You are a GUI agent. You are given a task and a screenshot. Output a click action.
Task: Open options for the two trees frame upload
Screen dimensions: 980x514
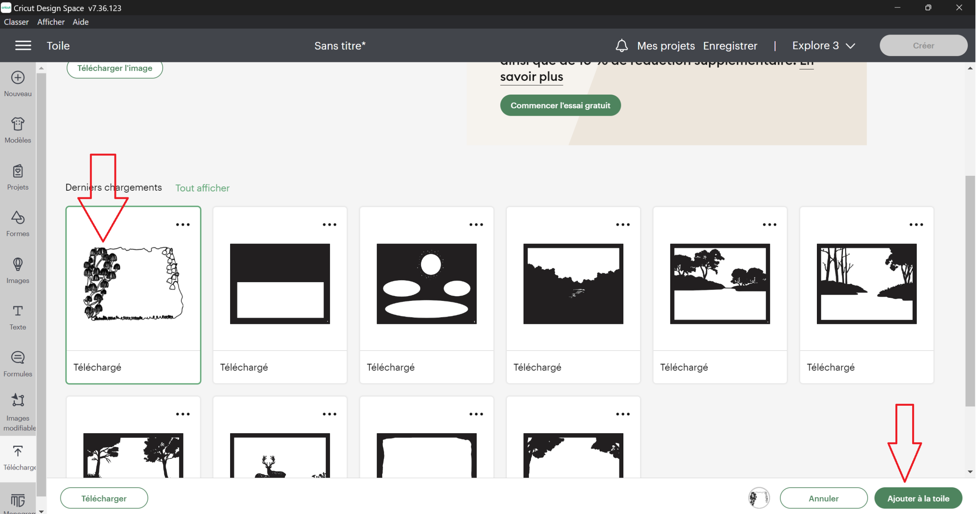pyautogui.click(x=183, y=414)
